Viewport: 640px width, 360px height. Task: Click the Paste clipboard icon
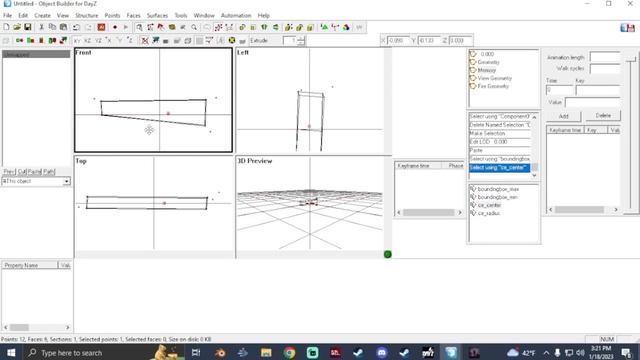coord(63,27)
